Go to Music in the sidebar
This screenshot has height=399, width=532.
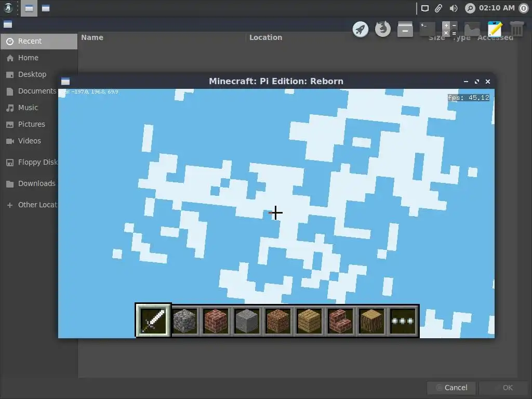29,108
